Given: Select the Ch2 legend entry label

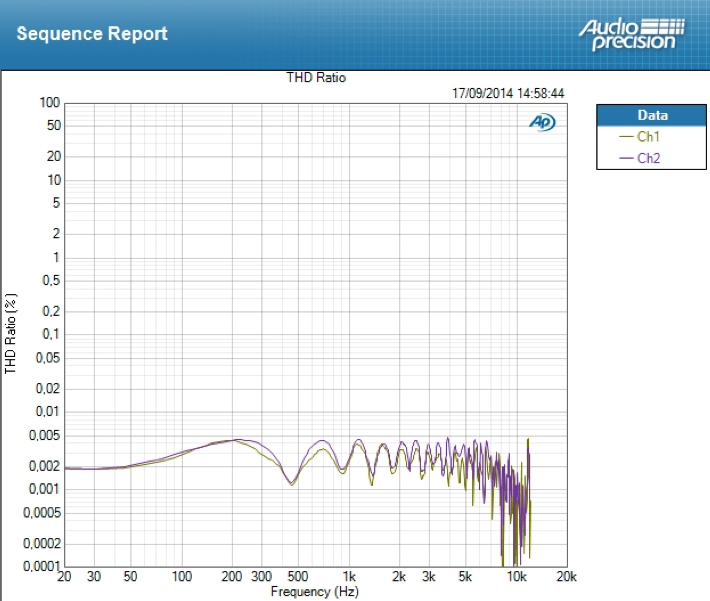Looking at the screenshot, I should click(648, 158).
